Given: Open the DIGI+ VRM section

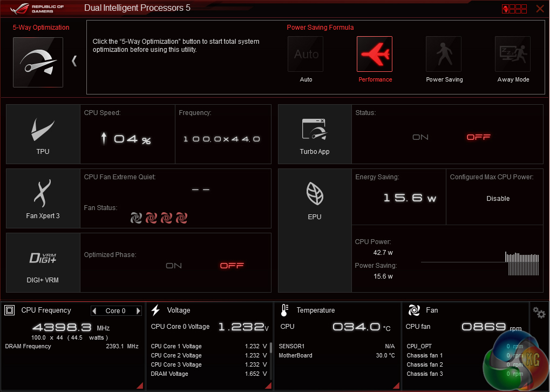Looking at the screenshot, I should pos(43,262).
